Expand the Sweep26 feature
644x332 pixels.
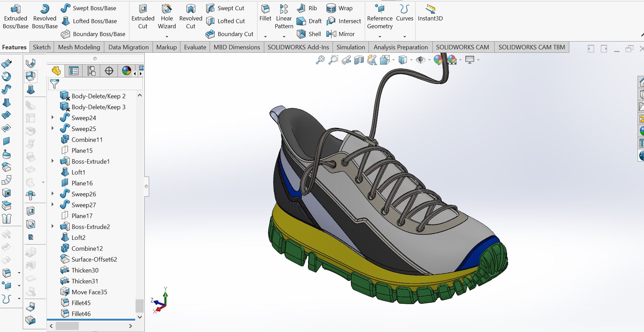[x=53, y=194]
